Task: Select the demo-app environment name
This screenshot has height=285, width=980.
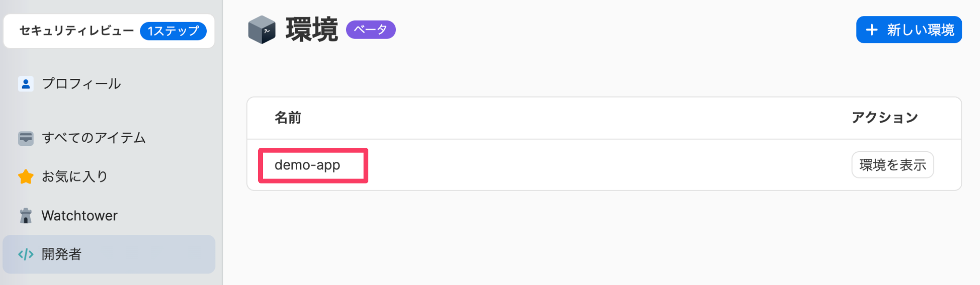Action: (307, 165)
